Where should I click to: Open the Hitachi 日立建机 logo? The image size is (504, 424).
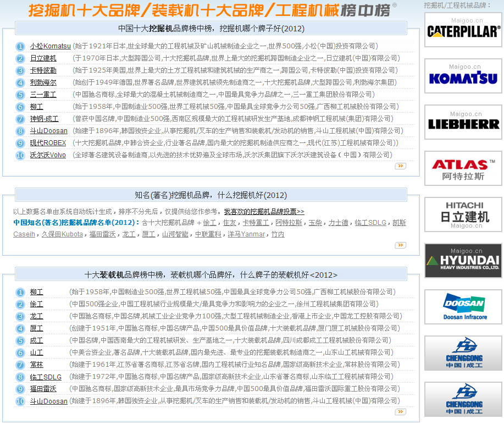point(463,214)
